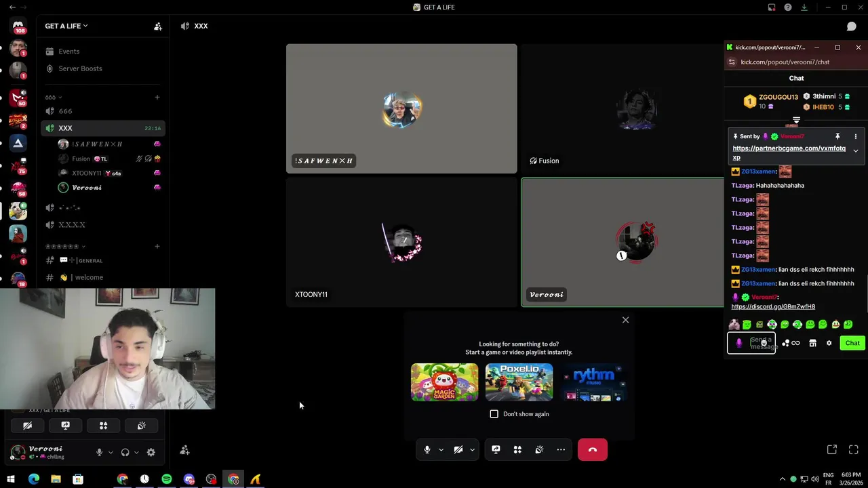The height and width of the screenshot is (488, 868).
Task: Select the XXX voice channel
Action: point(103,128)
